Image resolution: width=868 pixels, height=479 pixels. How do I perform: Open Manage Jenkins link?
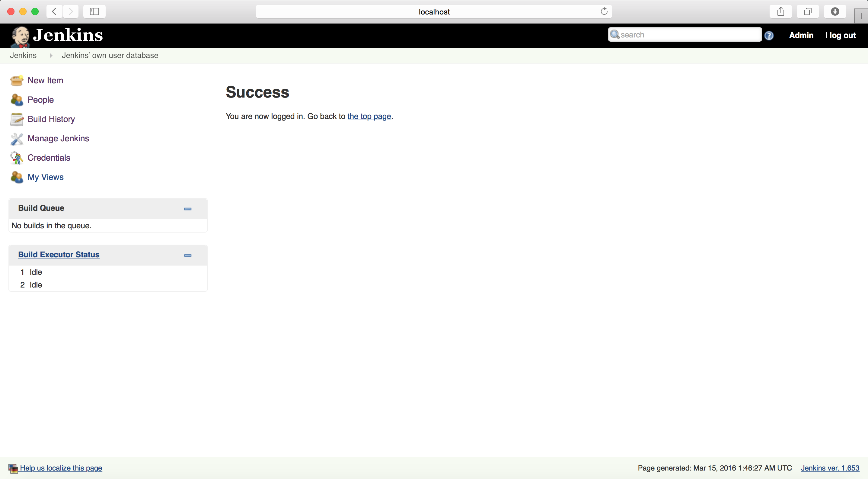click(58, 139)
